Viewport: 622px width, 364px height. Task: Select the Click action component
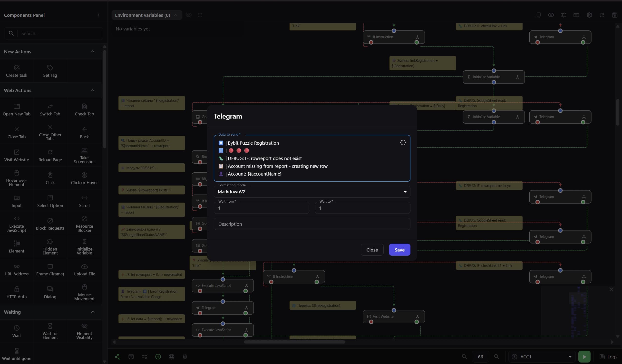(x=50, y=178)
